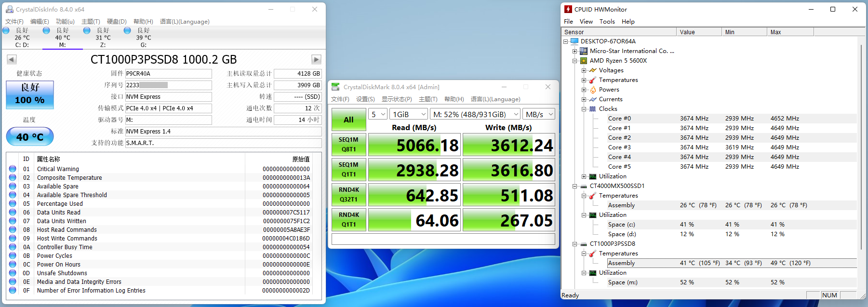Click the Voltages lightning icon
Screen dimensions: 868x307
point(593,70)
